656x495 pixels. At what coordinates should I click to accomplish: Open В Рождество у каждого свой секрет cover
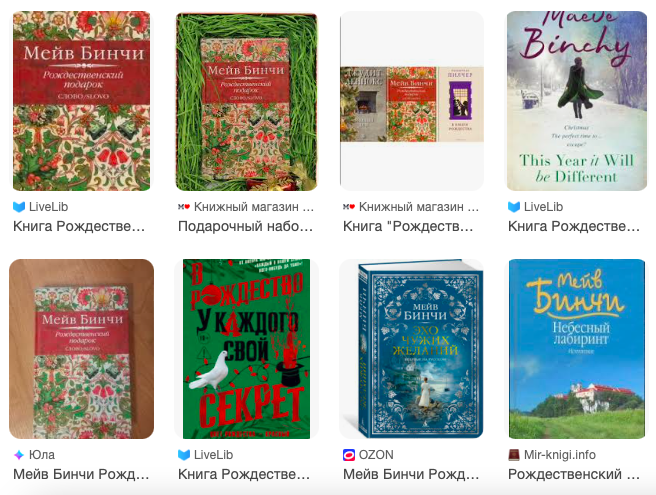click(x=246, y=349)
